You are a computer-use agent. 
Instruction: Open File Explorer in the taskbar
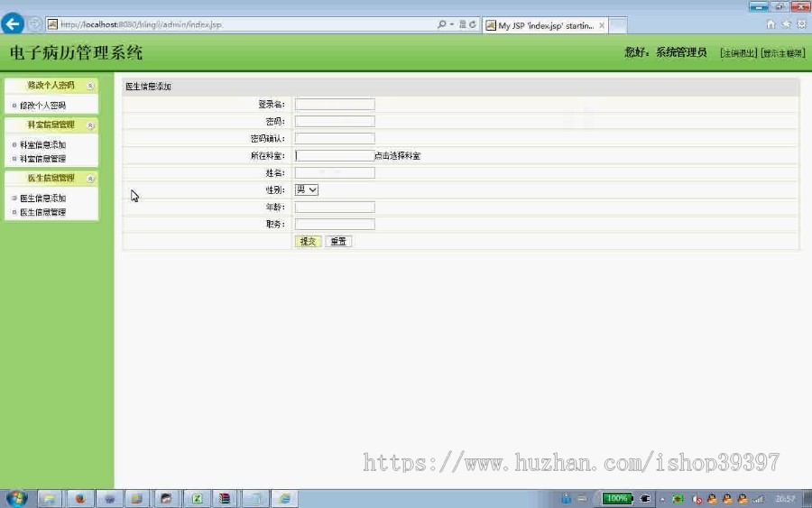pyautogui.click(x=50, y=499)
